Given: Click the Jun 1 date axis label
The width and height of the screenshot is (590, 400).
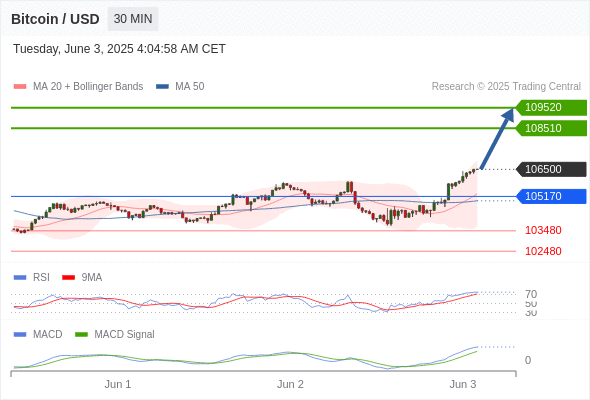Looking at the screenshot, I should click(x=118, y=384).
